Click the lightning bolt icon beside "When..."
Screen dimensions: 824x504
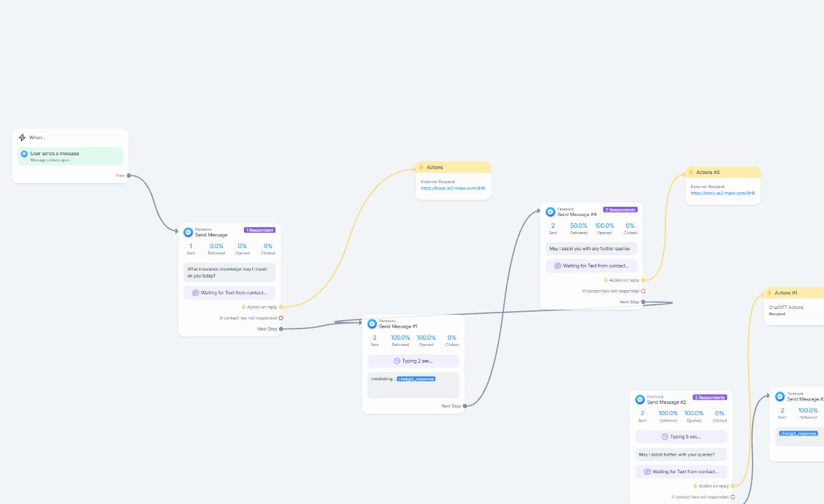pyautogui.click(x=22, y=138)
